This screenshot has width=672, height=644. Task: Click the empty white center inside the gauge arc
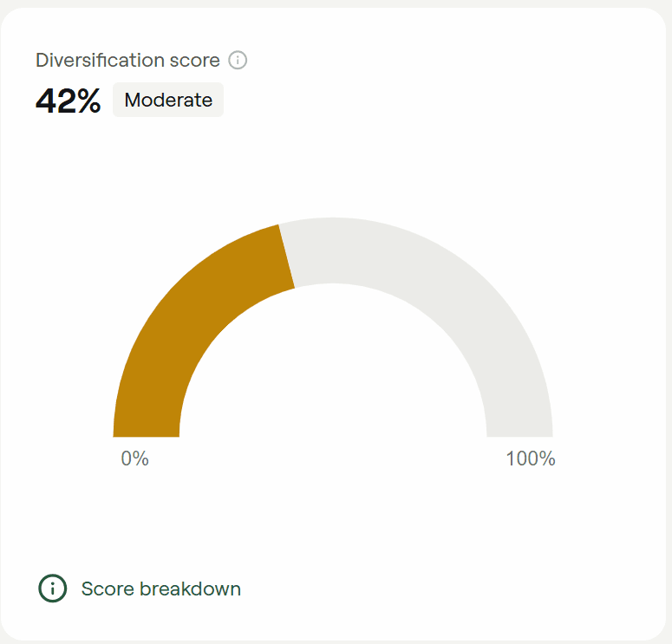[x=333, y=377]
